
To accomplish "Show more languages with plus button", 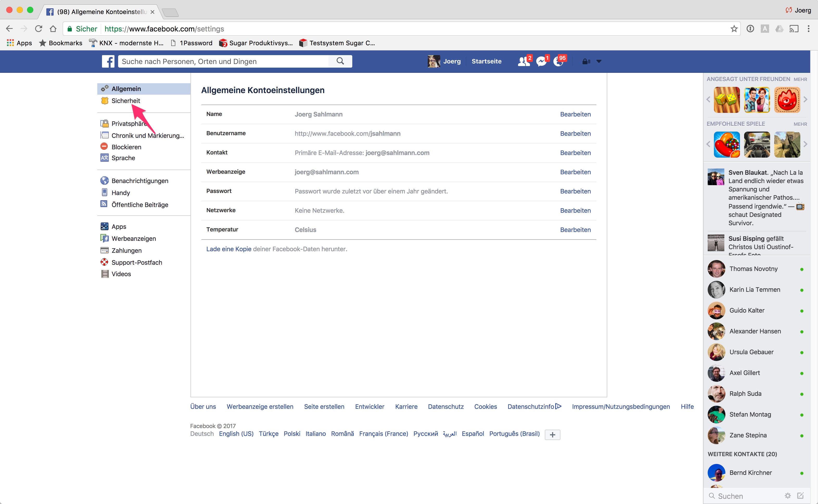I will (552, 434).
